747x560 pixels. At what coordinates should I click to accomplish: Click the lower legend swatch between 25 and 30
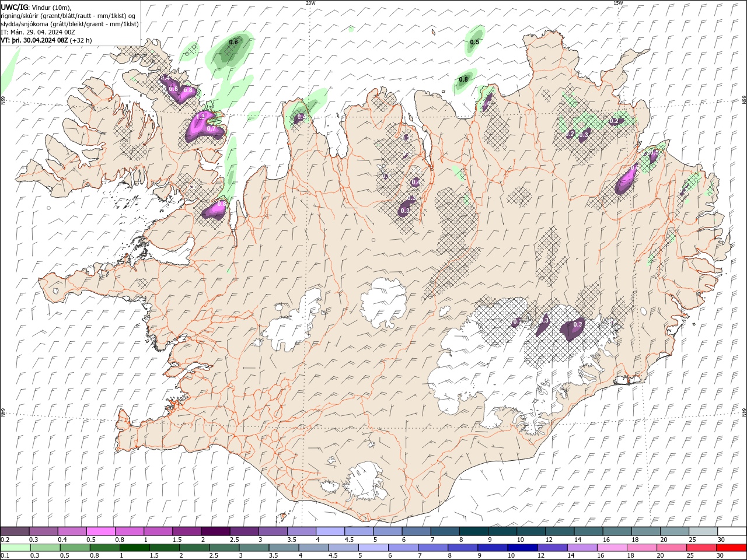tap(701, 548)
